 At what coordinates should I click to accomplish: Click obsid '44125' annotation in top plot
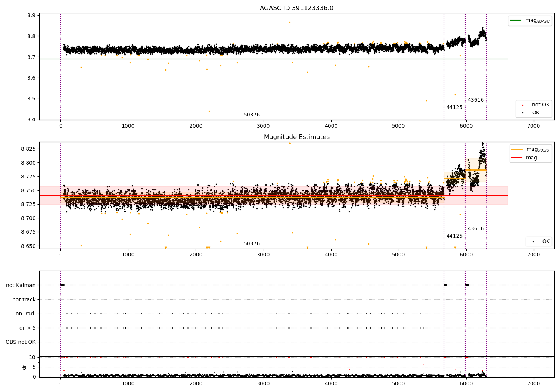pyautogui.click(x=454, y=108)
